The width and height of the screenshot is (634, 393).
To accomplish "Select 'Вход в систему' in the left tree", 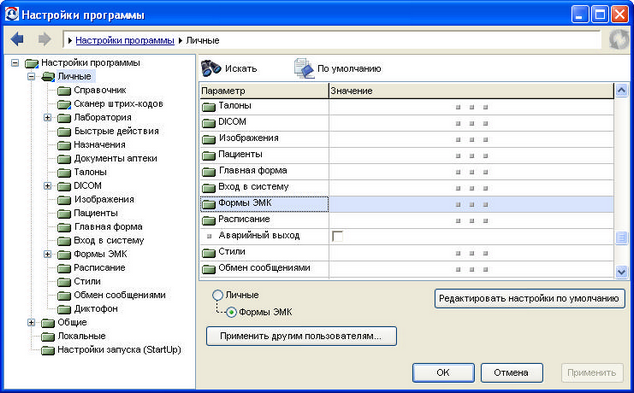I will pos(109,241).
